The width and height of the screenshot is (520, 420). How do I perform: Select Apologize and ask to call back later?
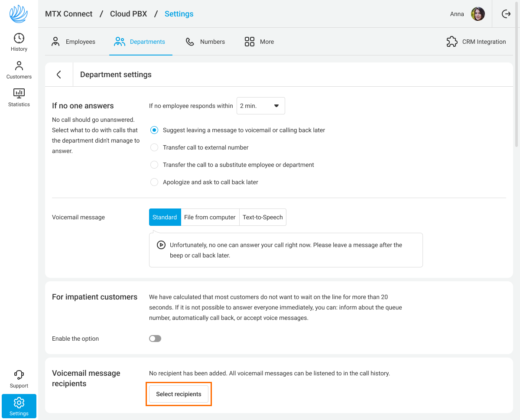tap(154, 182)
